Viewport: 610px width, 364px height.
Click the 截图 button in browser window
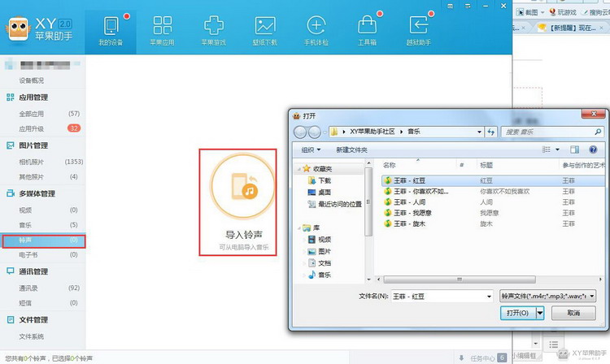528,12
